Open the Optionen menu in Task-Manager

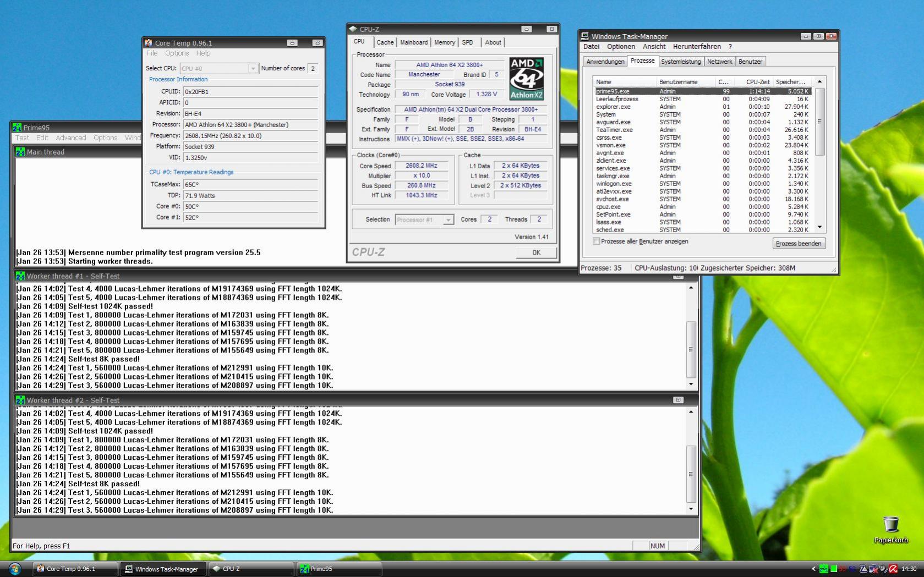[621, 47]
